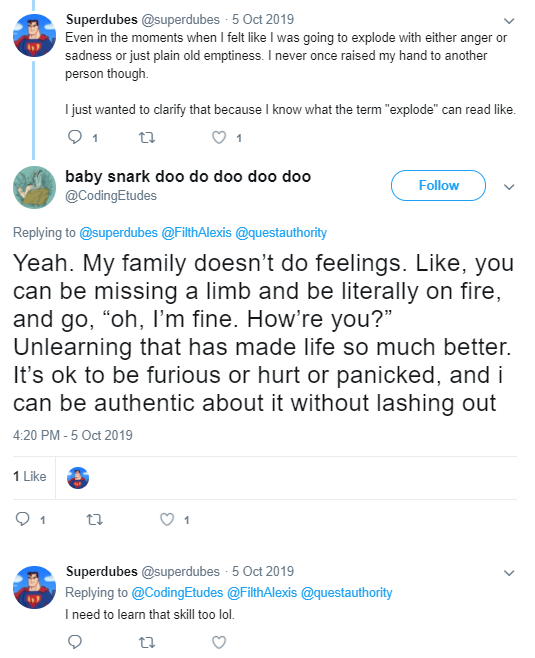Open @CodingEtudes link in bottom reply

[177, 593]
